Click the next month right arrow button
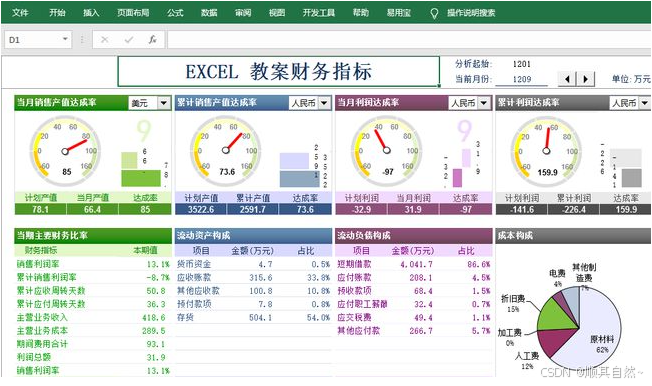 pyautogui.click(x=585, y=79)
